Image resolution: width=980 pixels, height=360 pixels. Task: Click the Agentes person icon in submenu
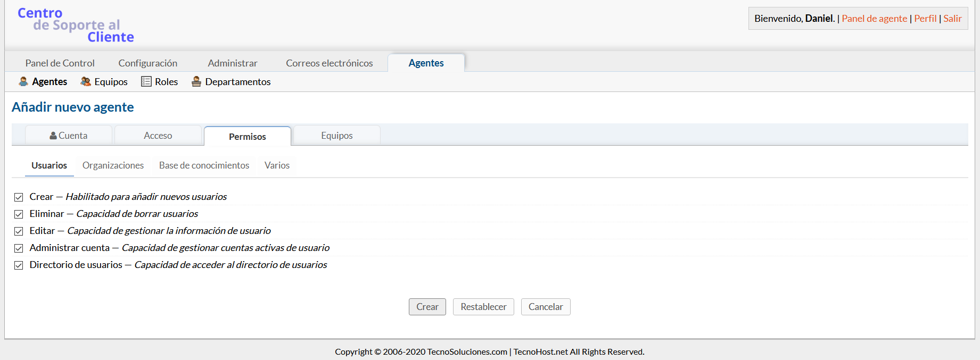(x=23, y=81)
